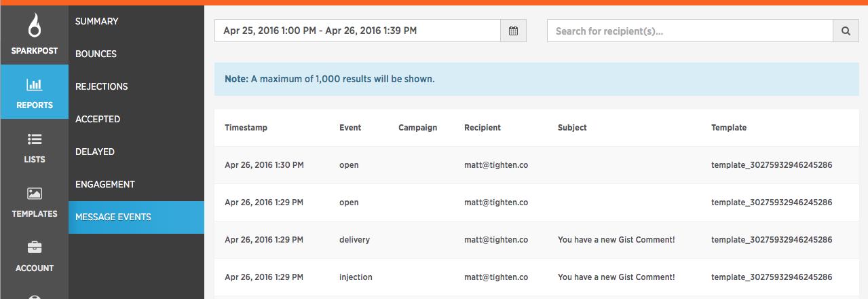Click the Event column header
The height and width of the screenshot is (299, 868).
pyautogui.click(x=350, y=128)
